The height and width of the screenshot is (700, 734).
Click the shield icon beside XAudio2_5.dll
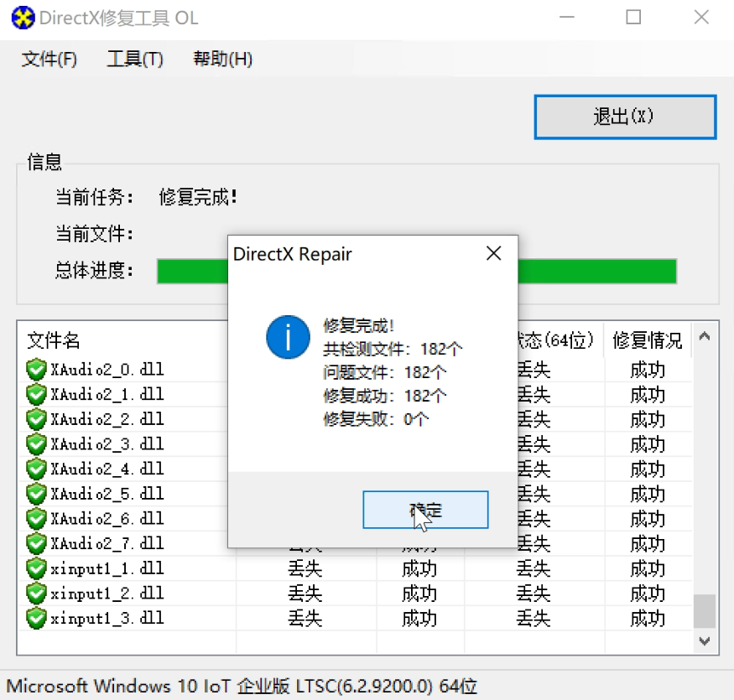[36, 494]
